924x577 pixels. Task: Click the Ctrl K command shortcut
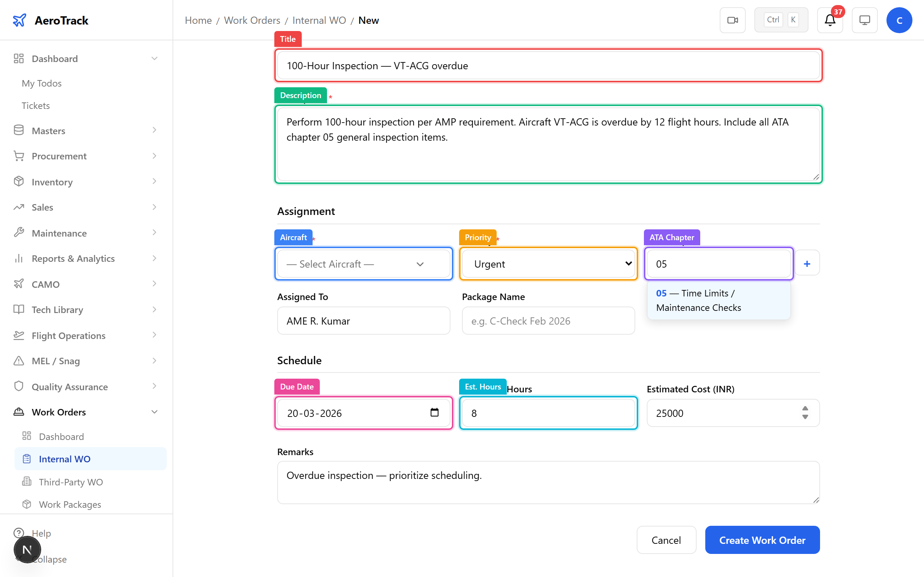click(781, 20)
